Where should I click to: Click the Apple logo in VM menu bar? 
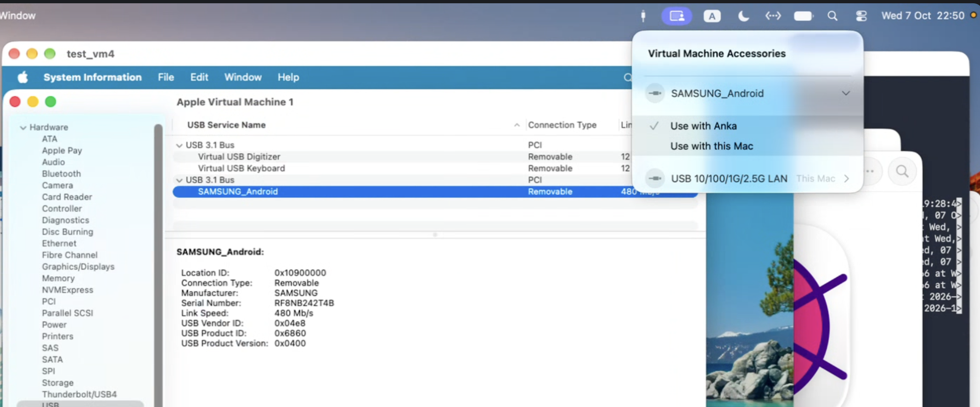[22, 77]
